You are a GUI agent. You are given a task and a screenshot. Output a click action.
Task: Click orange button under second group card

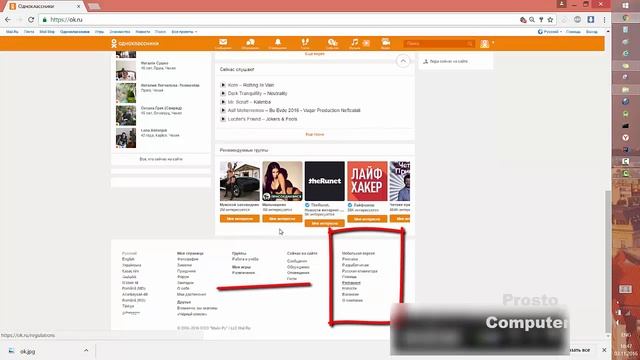[x=282, y=219]
